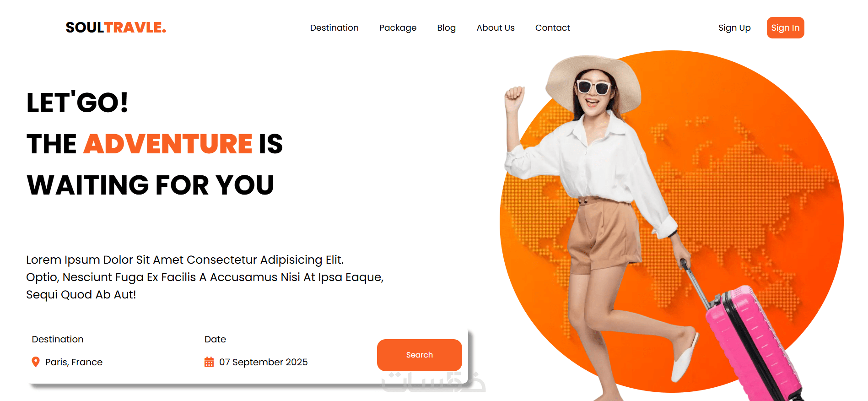Open the Contact navigation link
The image size is (868, 401).
[552, 27]
